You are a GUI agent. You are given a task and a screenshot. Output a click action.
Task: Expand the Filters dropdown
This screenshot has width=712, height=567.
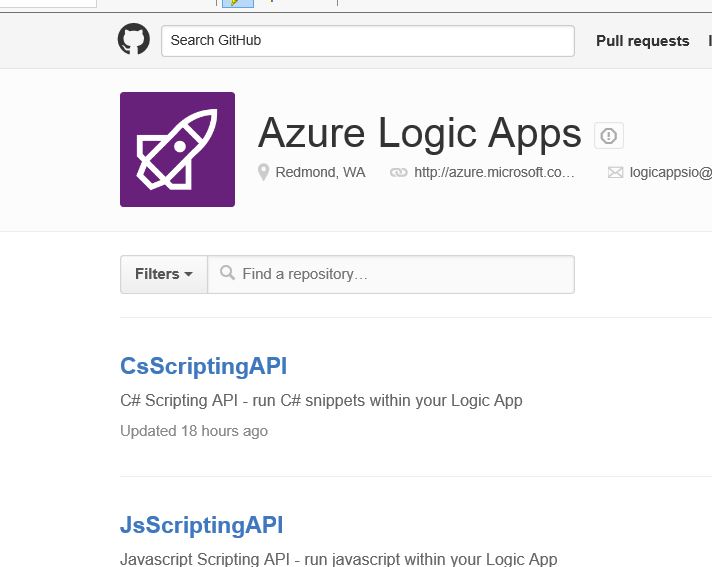(x=164, y=274)
